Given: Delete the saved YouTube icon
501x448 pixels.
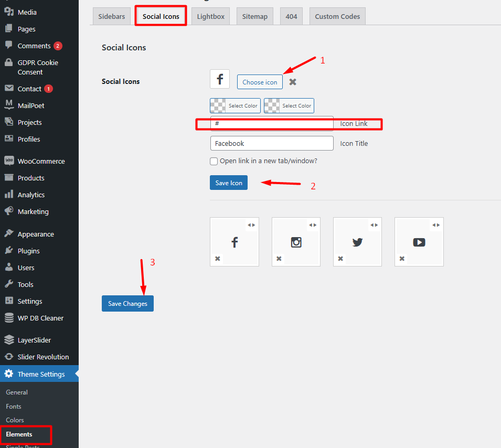Looking at the screenshot, I should click(402, 259).
